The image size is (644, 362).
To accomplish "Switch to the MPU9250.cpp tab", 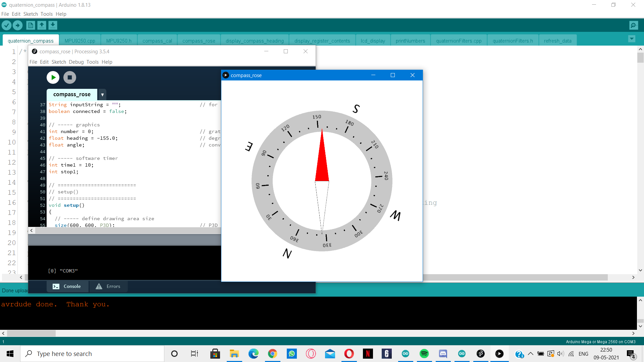I will click(80, 41).
